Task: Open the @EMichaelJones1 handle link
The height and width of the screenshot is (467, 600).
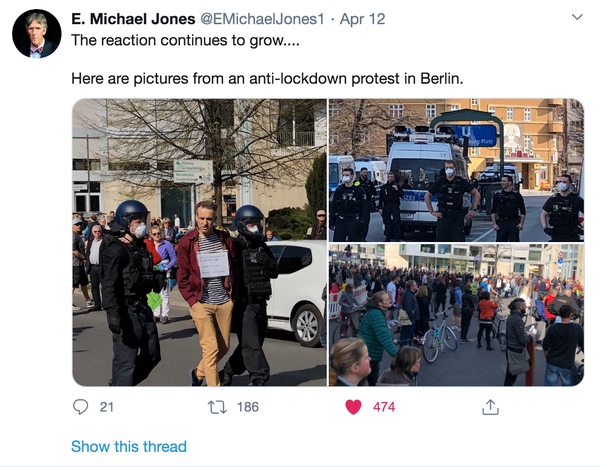Action: click(x=262, y=19)
